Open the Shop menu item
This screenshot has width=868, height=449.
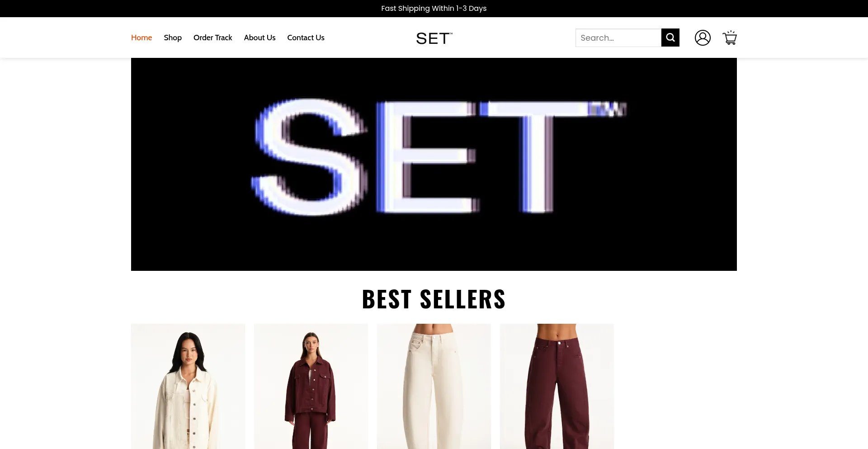point(173,38)
